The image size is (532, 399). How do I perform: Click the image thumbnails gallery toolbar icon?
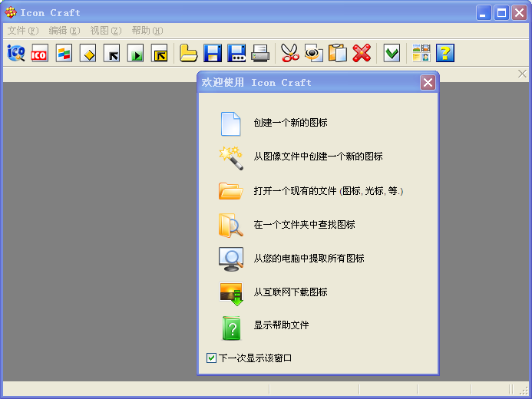pos(421,53)
